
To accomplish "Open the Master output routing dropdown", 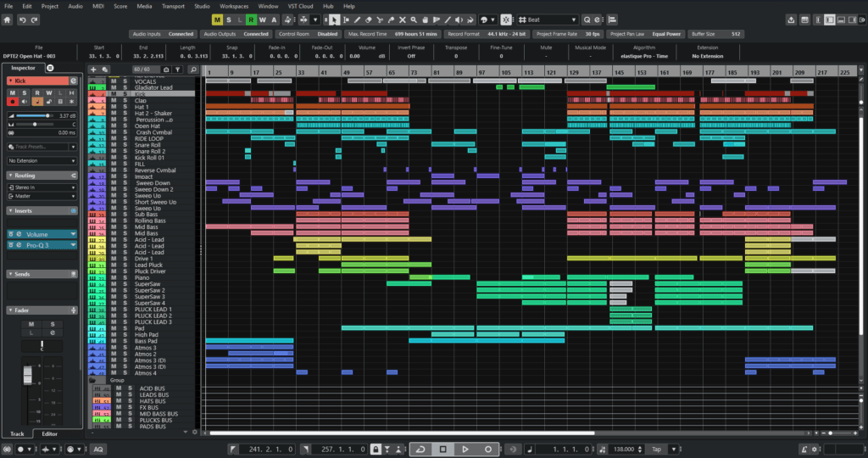I will point(42,196).
